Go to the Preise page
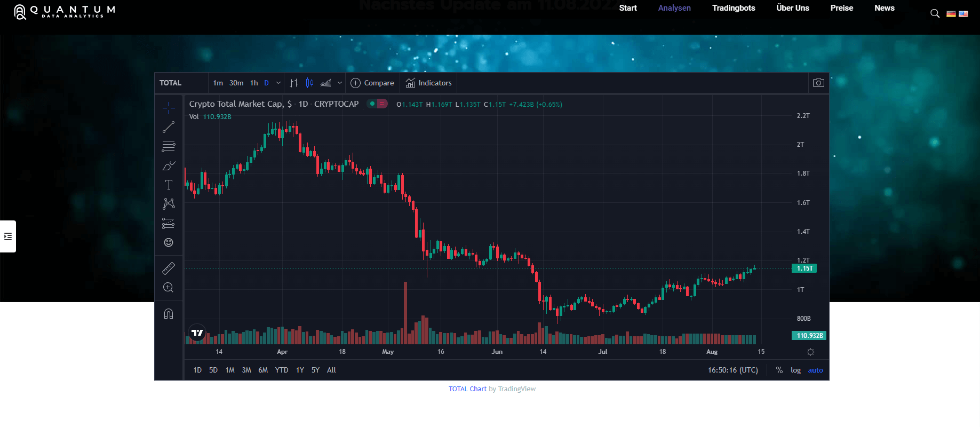The image size is (980, 427). (x=841, y=8)
